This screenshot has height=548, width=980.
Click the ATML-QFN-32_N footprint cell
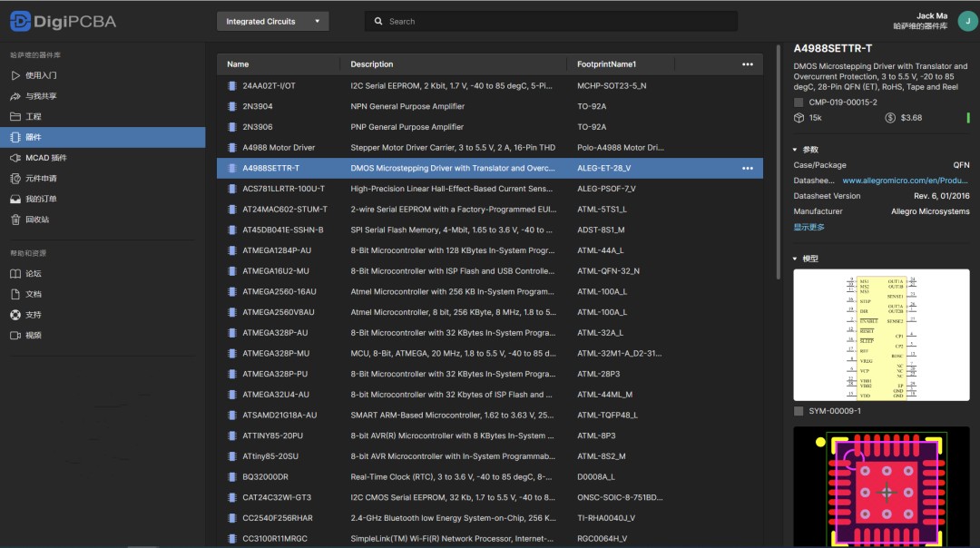tap(608, 271)
